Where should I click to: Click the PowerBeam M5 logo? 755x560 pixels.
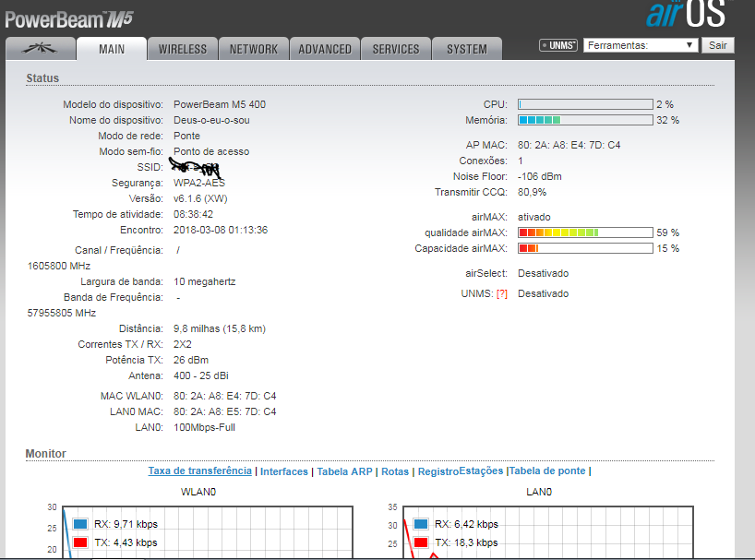69,19
